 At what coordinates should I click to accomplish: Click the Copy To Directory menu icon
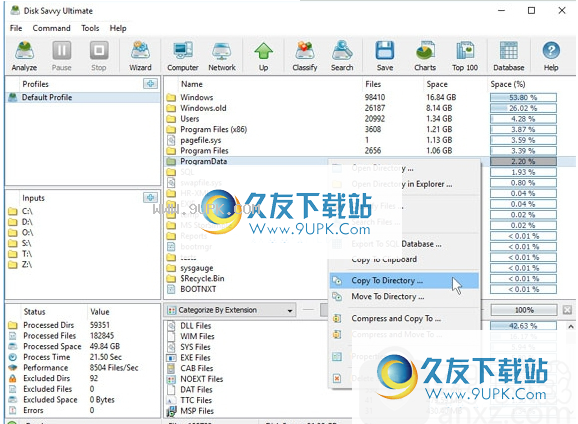point(337,281)
